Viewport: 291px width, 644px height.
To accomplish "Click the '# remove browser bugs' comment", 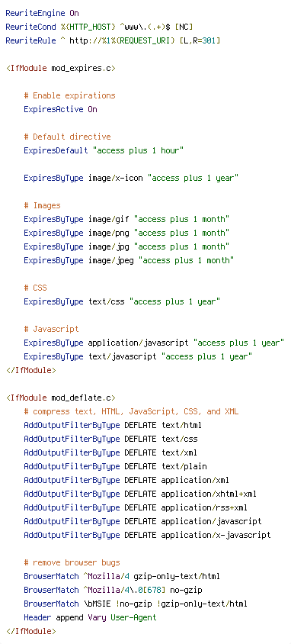I will [x=72, y=562].
